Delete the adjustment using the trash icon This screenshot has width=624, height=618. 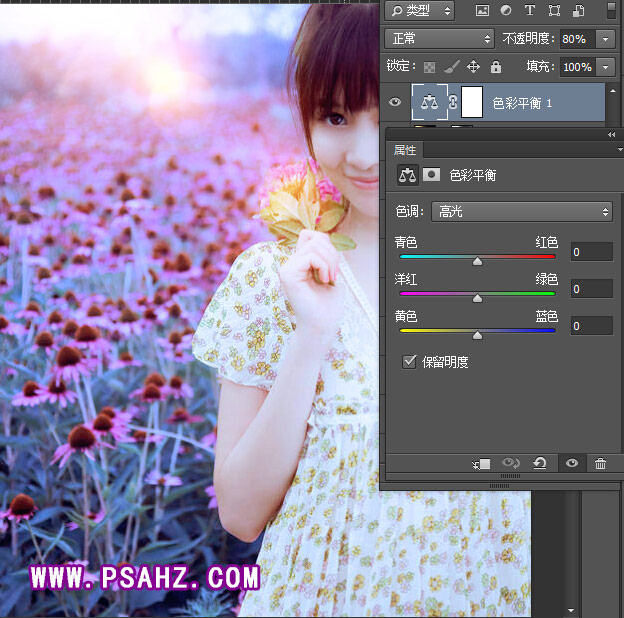(x=600, y=464)
